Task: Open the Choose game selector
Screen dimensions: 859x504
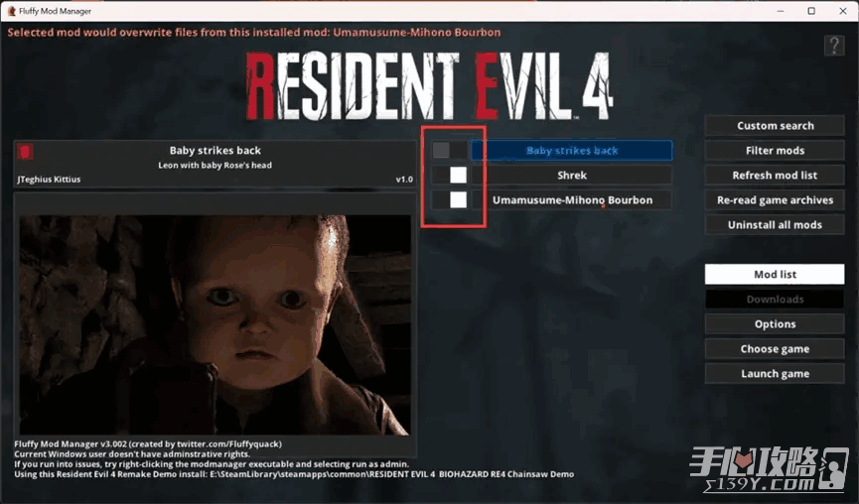Action: (x=775, y=349)
